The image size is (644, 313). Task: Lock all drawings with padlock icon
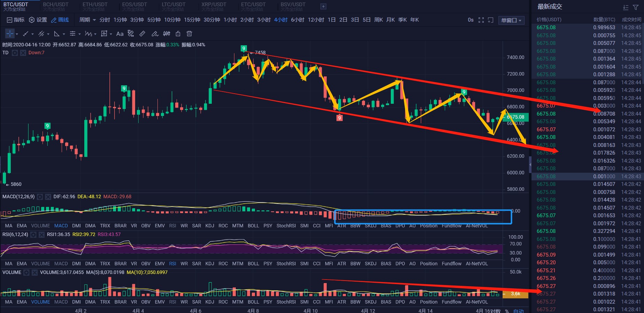point(178,34)
